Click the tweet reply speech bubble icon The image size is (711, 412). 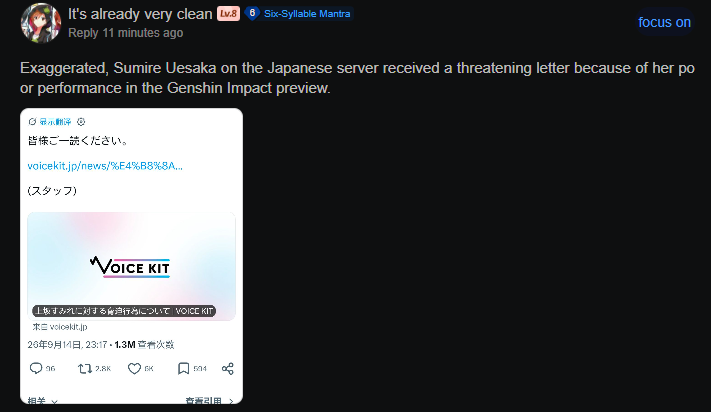click(36, 368)
